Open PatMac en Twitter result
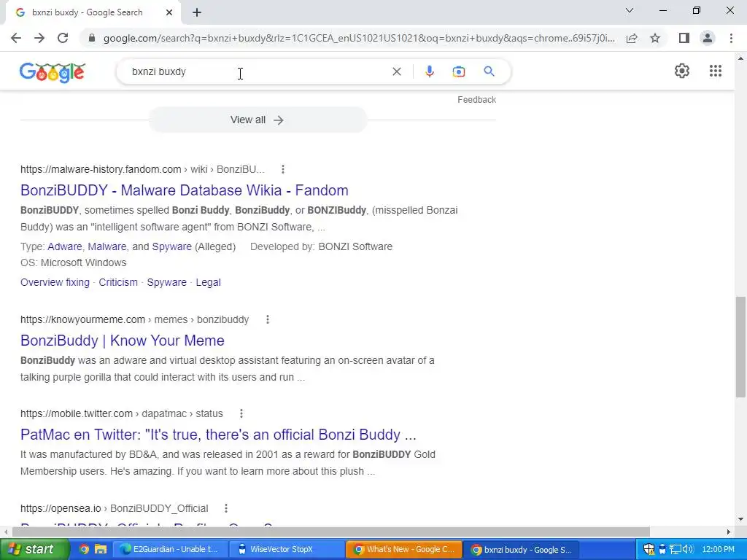This screenshot has height=560, width=747. 218,435
